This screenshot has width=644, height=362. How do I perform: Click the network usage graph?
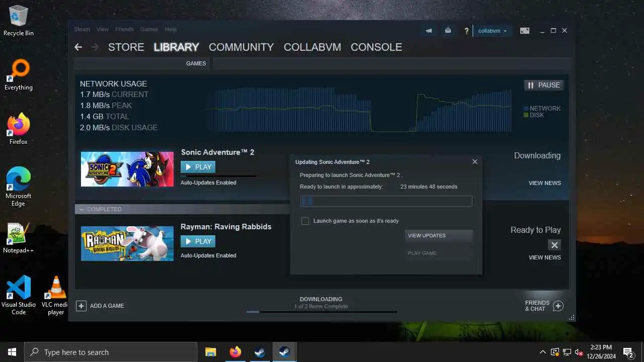coord(358,111)
